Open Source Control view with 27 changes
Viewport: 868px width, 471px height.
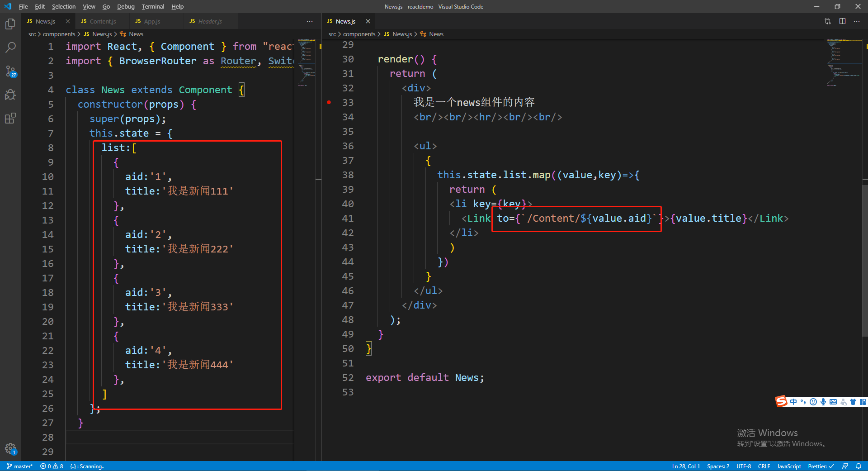pyautogui.click(x=10, y=71)
